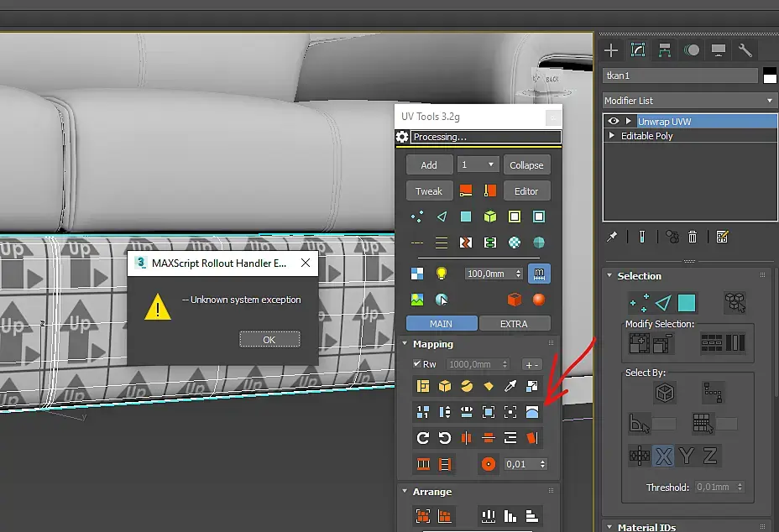Image resolution: width=779 pixels, height=532 pixels.
Task: Collapse the Arrange rollout
Action: (405, 491)
